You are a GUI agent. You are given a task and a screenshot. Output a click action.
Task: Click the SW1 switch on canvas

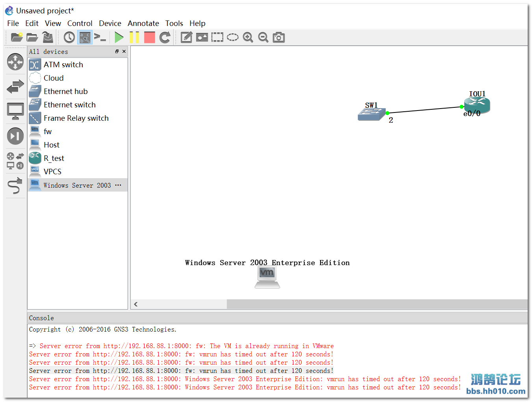(372, 114)
